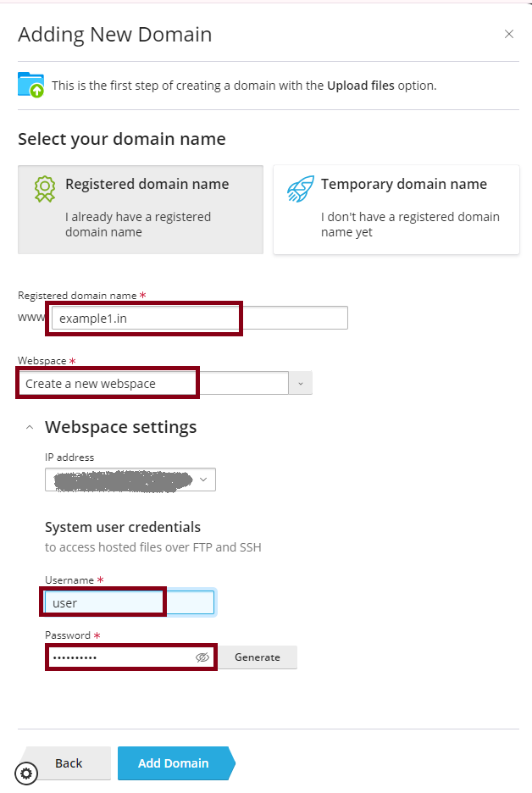
Task: Choose the "I don't have a registered domain name yet" option
Action: coord(396,208)
